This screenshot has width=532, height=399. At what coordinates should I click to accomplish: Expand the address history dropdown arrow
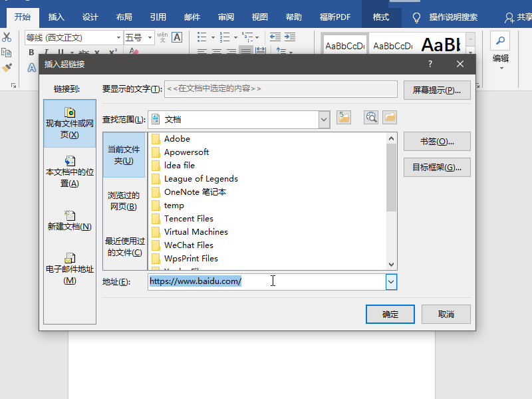point(391,282)
